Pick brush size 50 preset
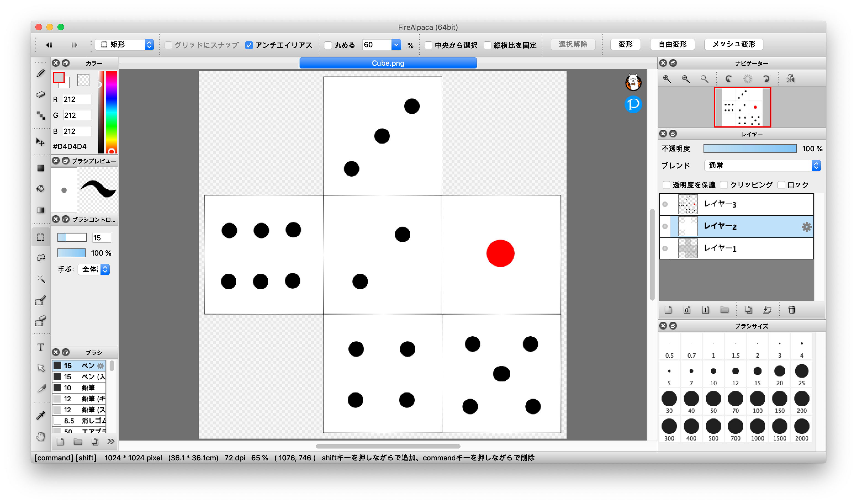 coord(713,401)
